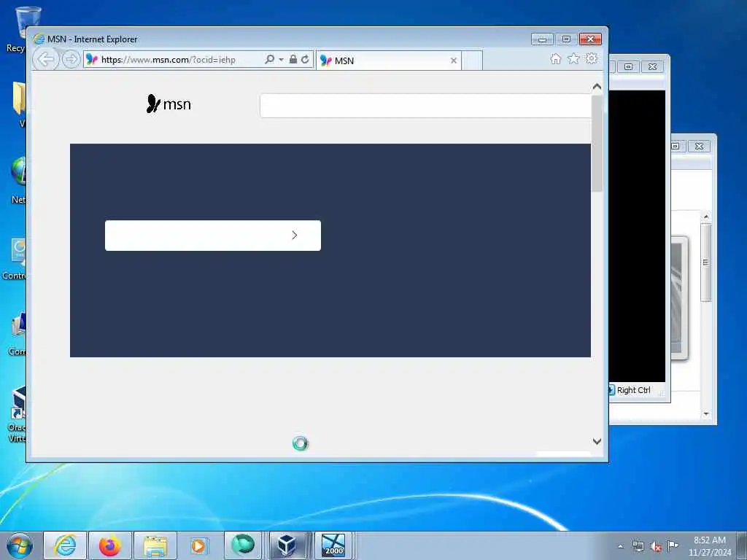The height and width of the screenshot is (560, 747).
Task: Open the Favorites star menu
Action: 573,58
